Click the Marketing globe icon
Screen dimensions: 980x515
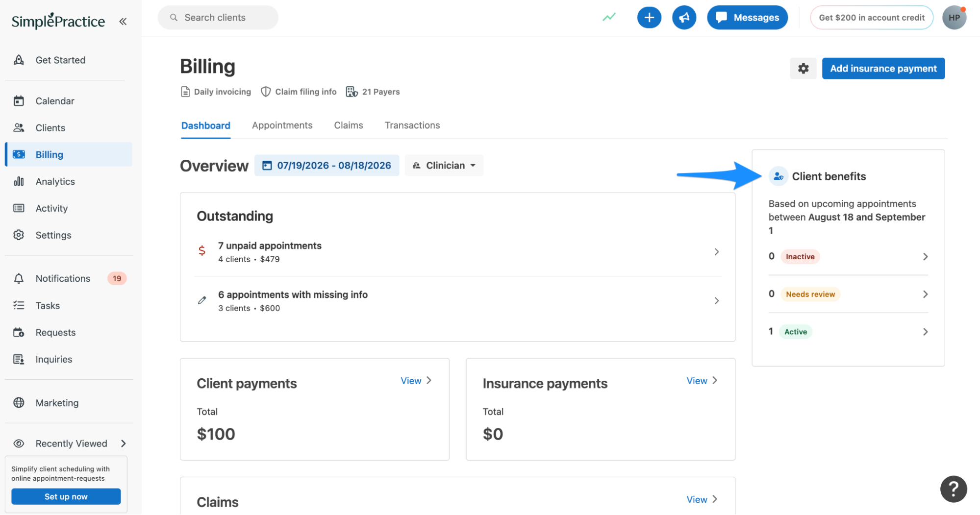coord(19,403)
